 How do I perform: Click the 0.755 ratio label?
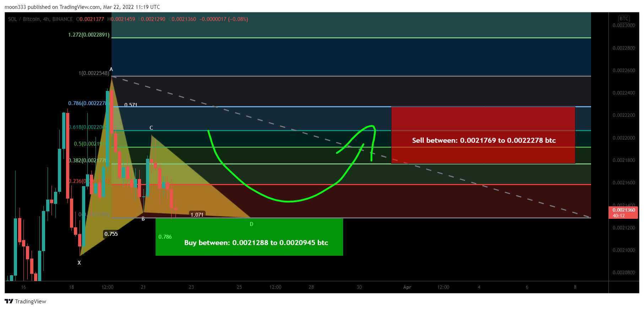tap(111, 234)
